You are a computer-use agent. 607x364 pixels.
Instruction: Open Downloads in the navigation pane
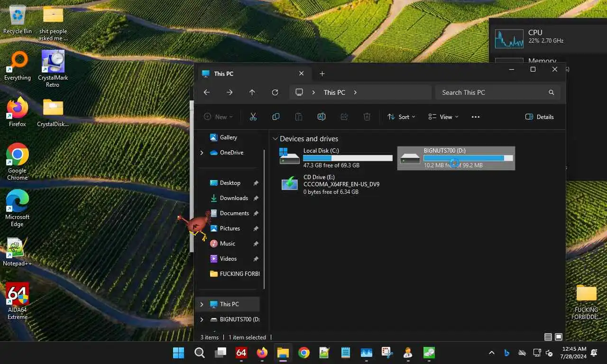tap(230, 198)
